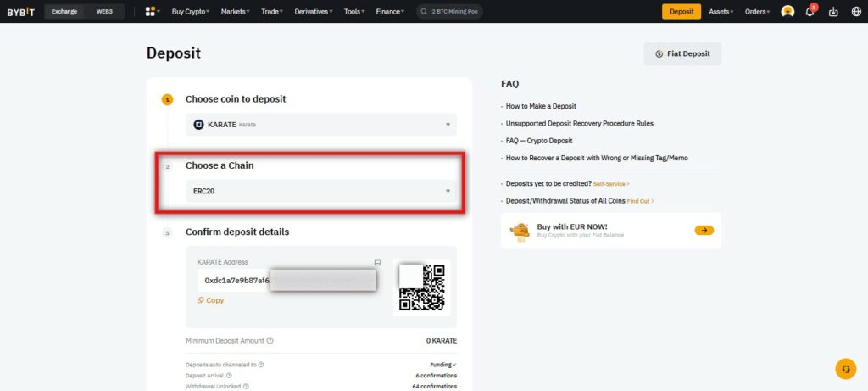Open How to Make a Deposit
This screenshot has width=868, height=391.
tap(541, 106)
